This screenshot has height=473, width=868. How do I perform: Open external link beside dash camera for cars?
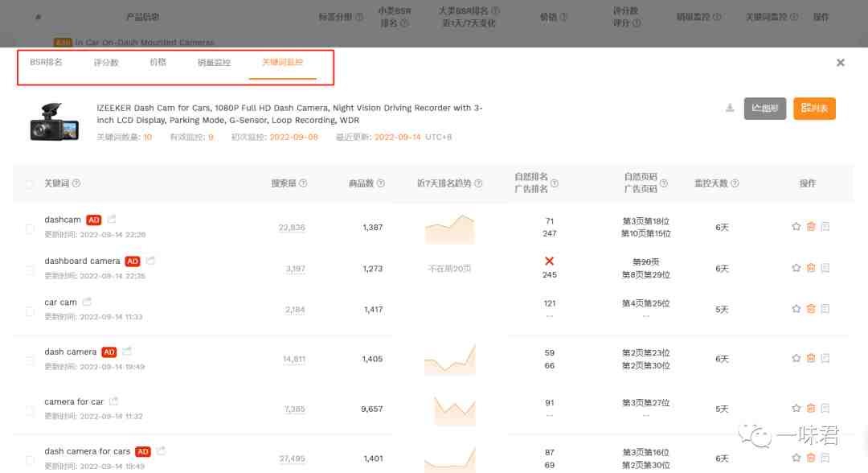161,450
